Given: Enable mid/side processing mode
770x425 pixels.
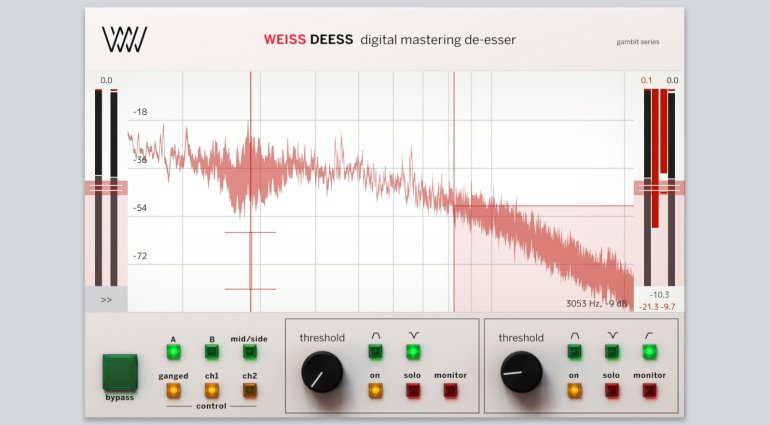Looking at the screenshot, I should [x=249, y=352].
